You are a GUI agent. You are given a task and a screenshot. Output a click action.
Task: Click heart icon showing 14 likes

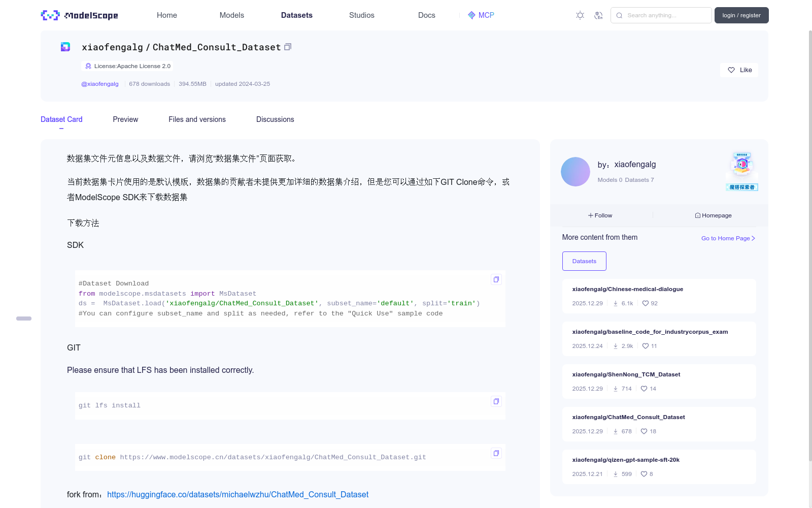[644, 389]
